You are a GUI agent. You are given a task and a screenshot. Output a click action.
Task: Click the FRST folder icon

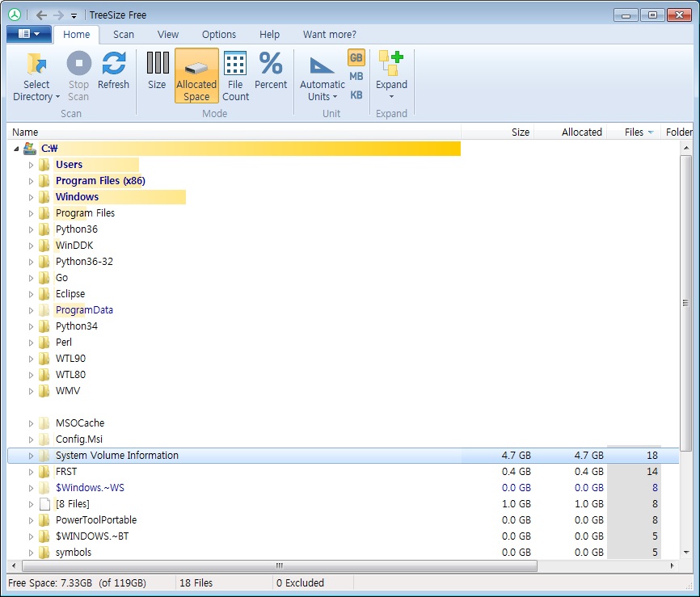[x=44, y=471]
